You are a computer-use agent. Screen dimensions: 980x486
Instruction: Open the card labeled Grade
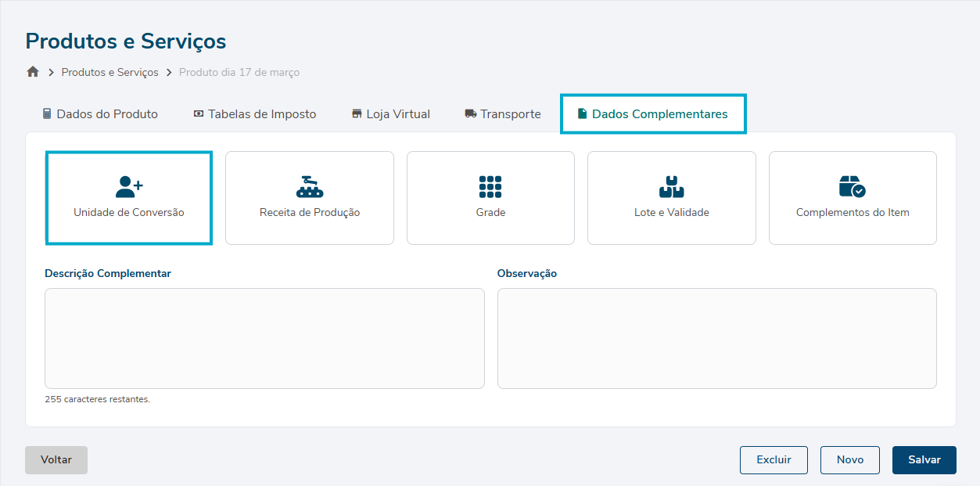point(490,212)
